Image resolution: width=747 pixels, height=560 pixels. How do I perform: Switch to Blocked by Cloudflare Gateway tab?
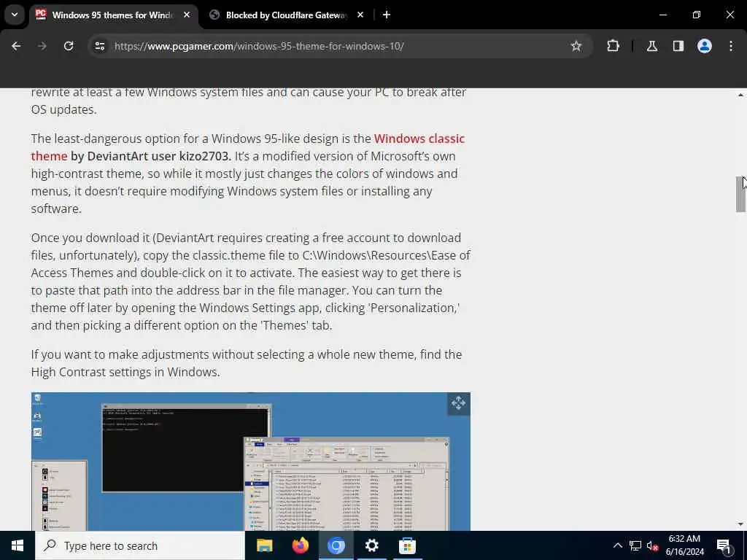(x=286, y=15)
